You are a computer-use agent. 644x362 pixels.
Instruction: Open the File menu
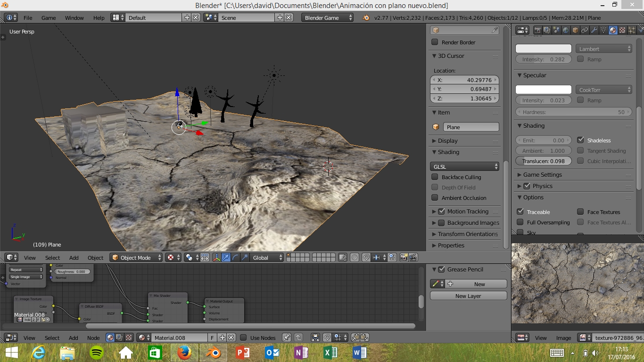[x=28, y=18]
